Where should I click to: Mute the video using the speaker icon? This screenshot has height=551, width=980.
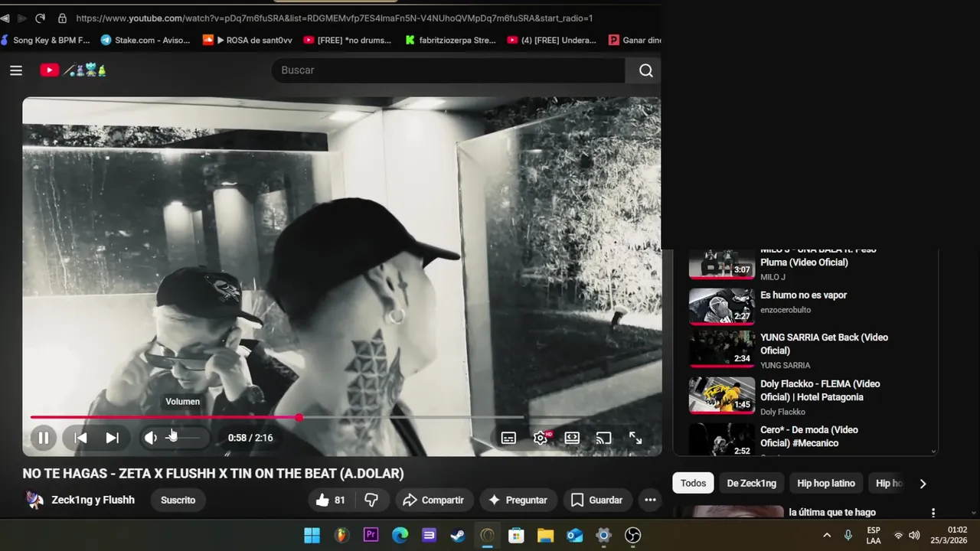click(x=151, y=438)
